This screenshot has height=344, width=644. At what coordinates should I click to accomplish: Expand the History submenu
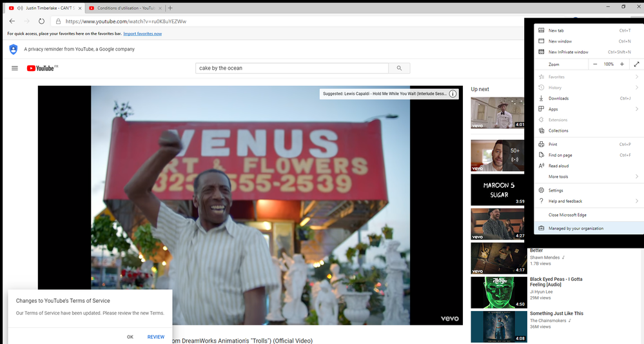click(637, 88)
